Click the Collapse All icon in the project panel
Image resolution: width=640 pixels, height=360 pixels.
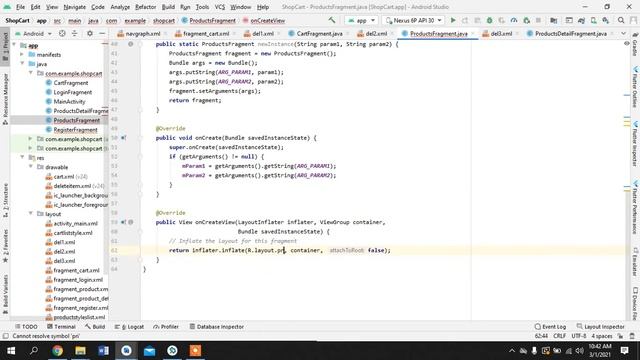coord(74,33)
